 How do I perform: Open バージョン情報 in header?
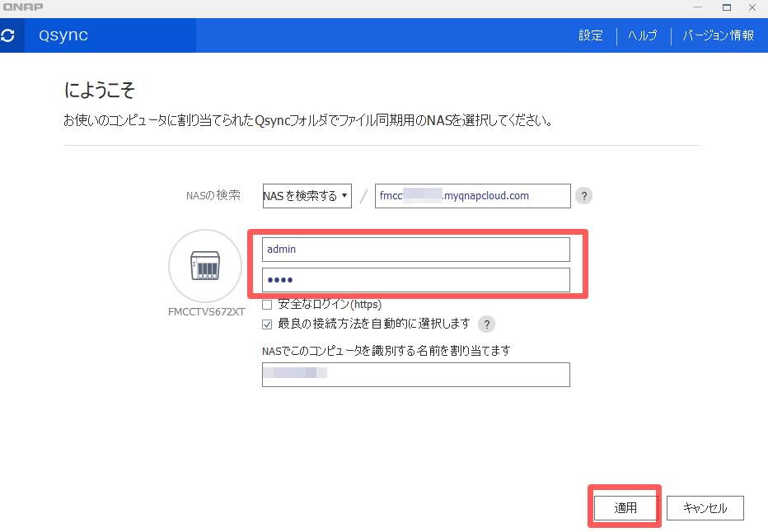point(718,35)
